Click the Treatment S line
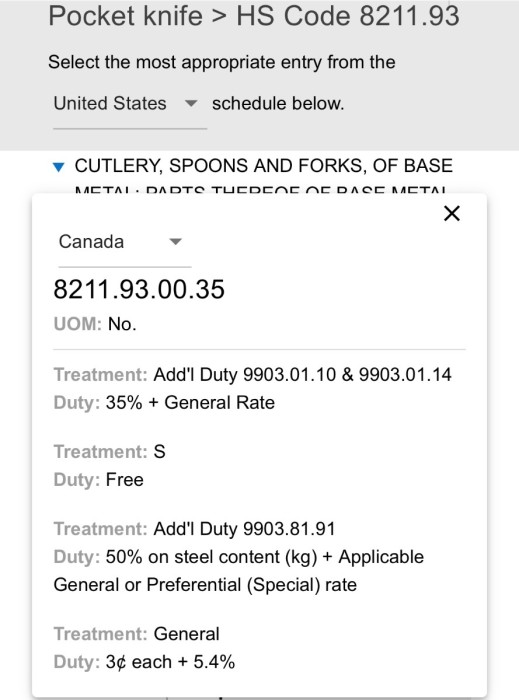The image size is (519, 700). pos(109,452)
